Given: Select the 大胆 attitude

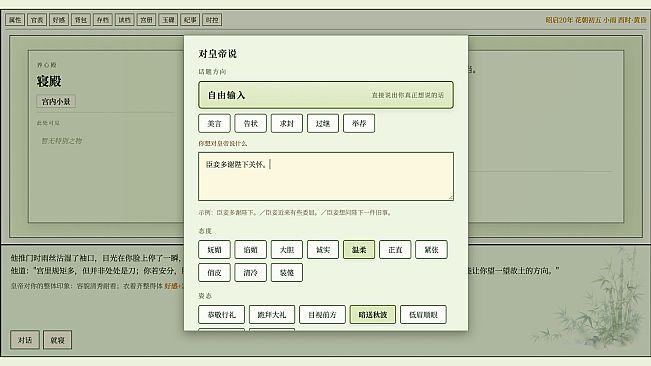Looking at the screenshot, I should (x=286, y=250).
